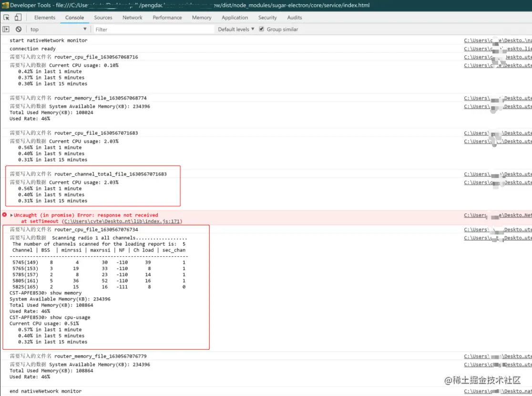Image resolution: width=532 pixels, height=396 pixels.
Task: Click the channel row '5785(157)'
Action: point(99,274)
